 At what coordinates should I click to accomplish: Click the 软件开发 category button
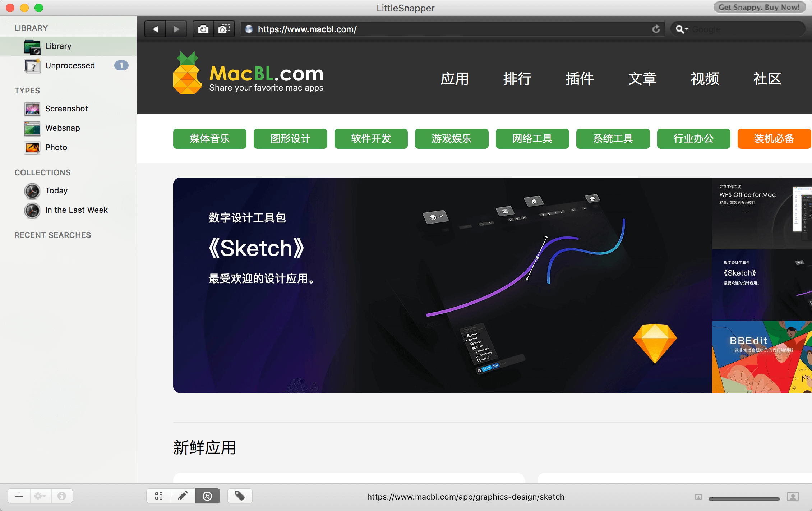[x=371, y=139]
